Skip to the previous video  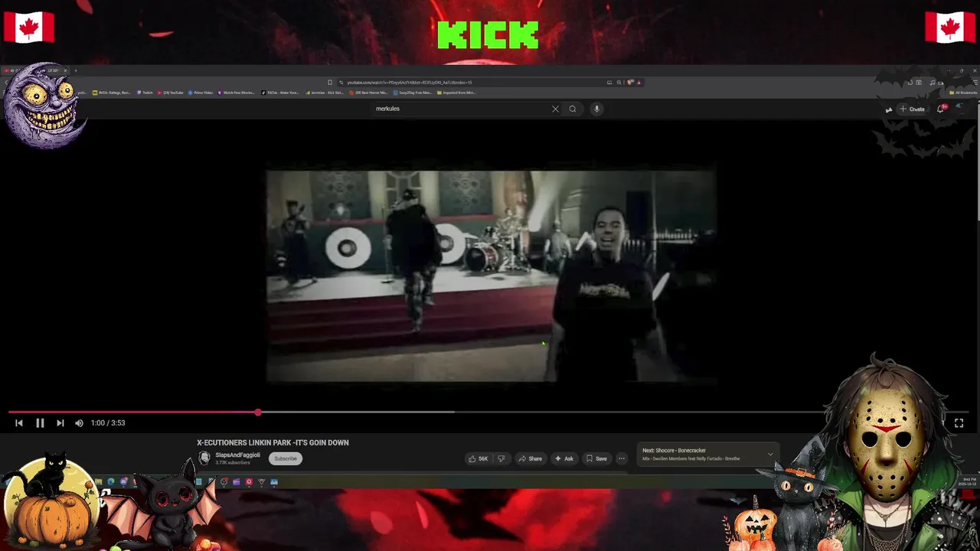coord(19,422)
